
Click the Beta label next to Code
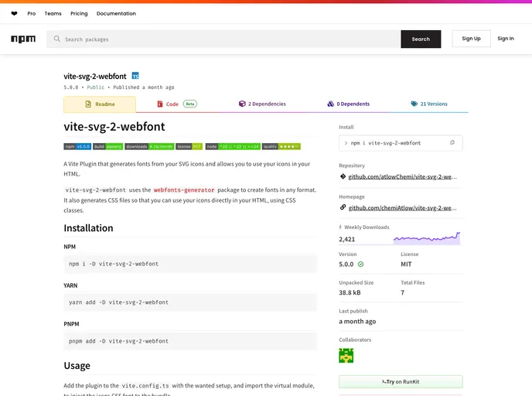(x=190, y=104)
